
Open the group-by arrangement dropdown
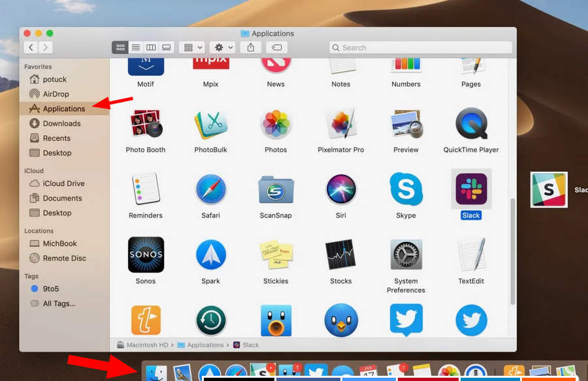pyautogui.click(x=192, y=48)
